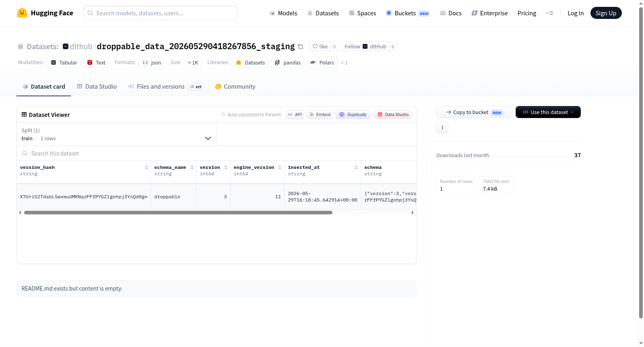Click Log In link
This screenshot has width=644, height=347.
tap(576, 13)
